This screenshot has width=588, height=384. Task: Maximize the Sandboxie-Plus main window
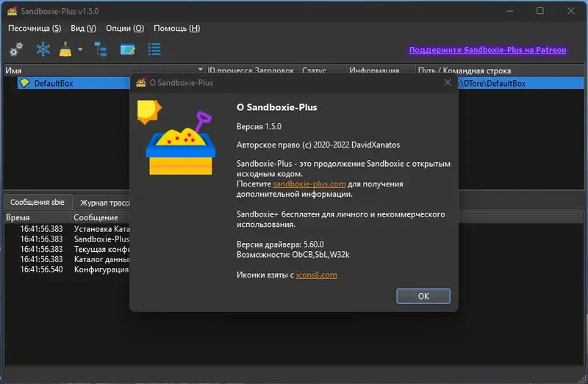(x=540, y=11)
